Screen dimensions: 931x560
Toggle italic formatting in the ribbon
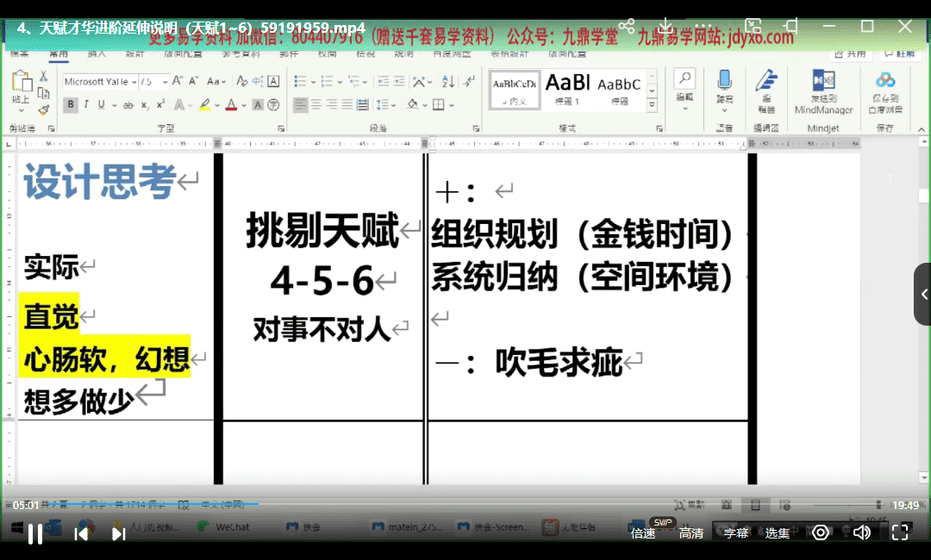[x=86, y=105]
